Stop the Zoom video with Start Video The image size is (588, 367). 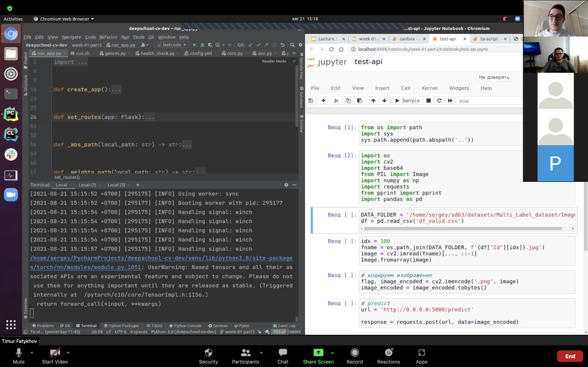55,355
